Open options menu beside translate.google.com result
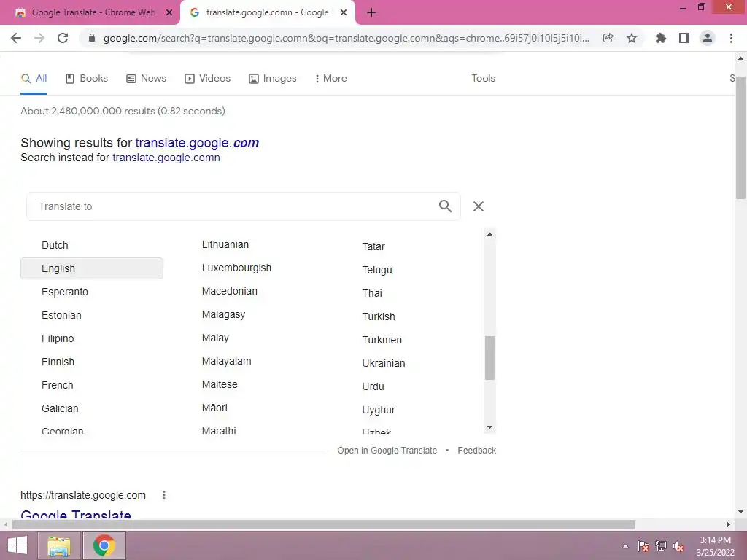747x560 pixels. click(x=164, y=495)
